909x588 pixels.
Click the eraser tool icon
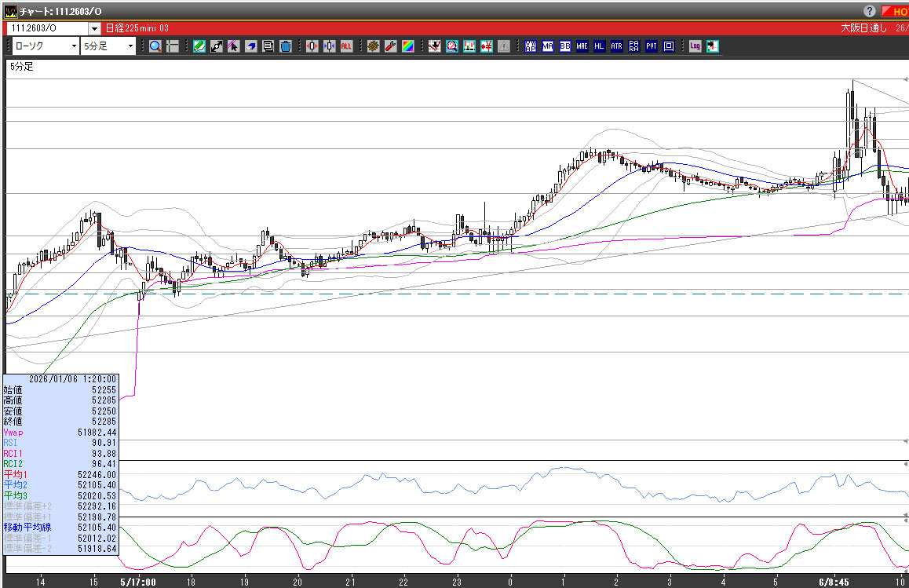click(x=250, y=46)
